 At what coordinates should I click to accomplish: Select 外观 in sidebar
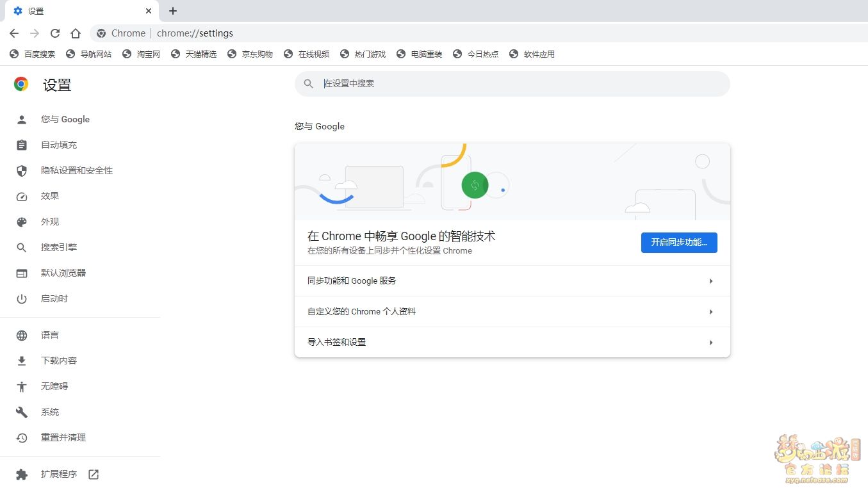(x=50, y=222)
